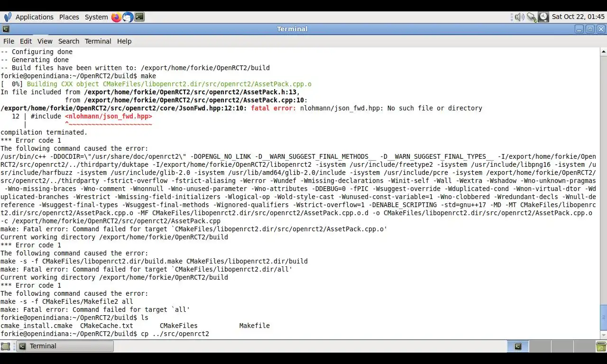Open the Help menu in Terminal
This screenshot has height=364, width=607.
[x=124, y=41]
